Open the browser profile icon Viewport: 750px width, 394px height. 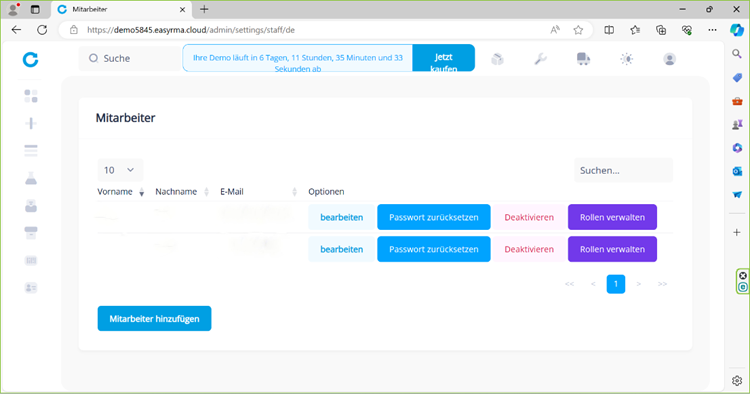[x=13, y=9]
